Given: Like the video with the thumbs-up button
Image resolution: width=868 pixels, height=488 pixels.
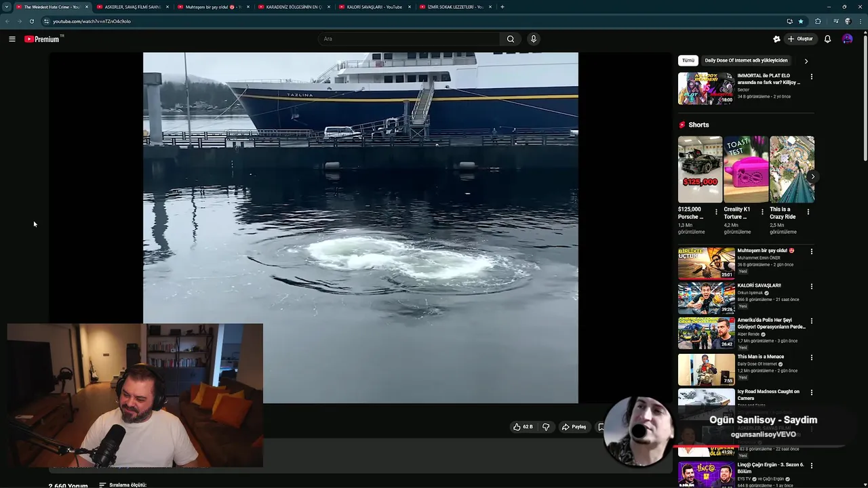Looking at the screenshot, I should pyautogui.click(x=523, y=427).
